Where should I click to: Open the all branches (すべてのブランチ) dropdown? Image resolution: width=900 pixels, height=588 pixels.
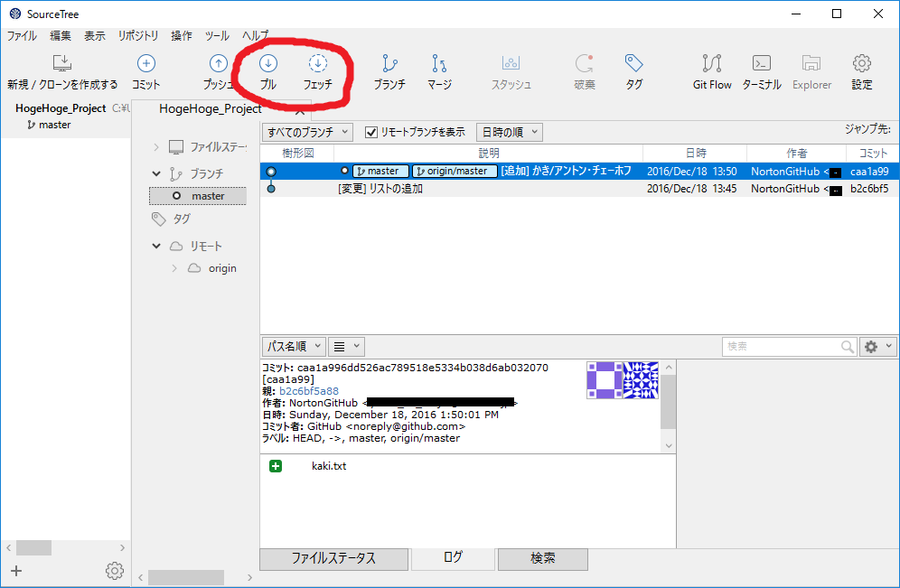(307, 133)
